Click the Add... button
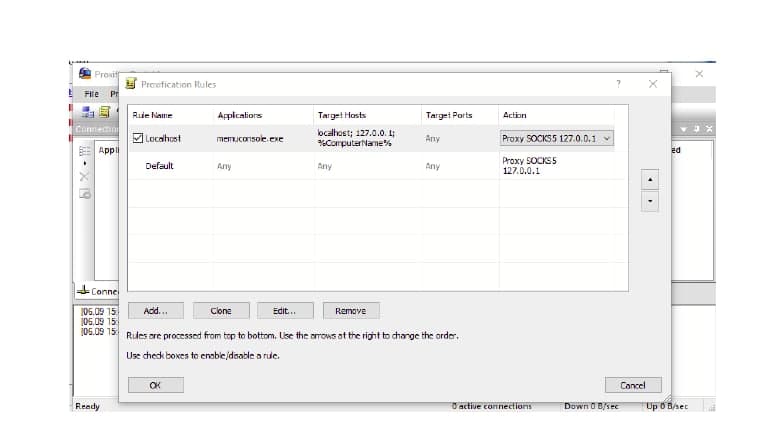Viewport: 770px width, 433px height. point(156,311)
